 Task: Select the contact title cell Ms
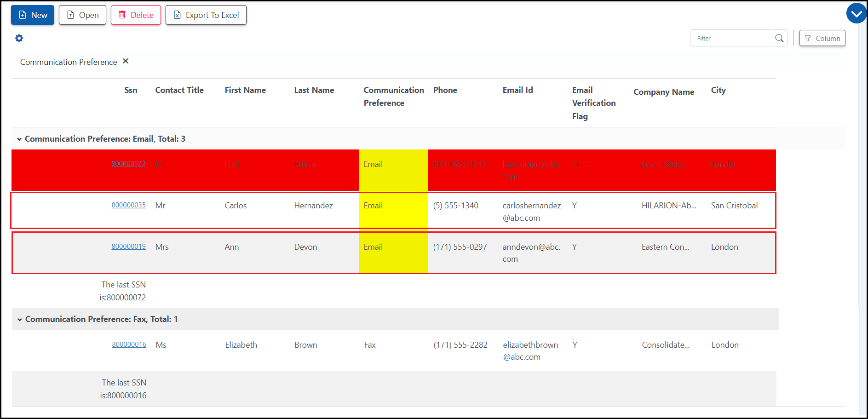click(161, 345)
